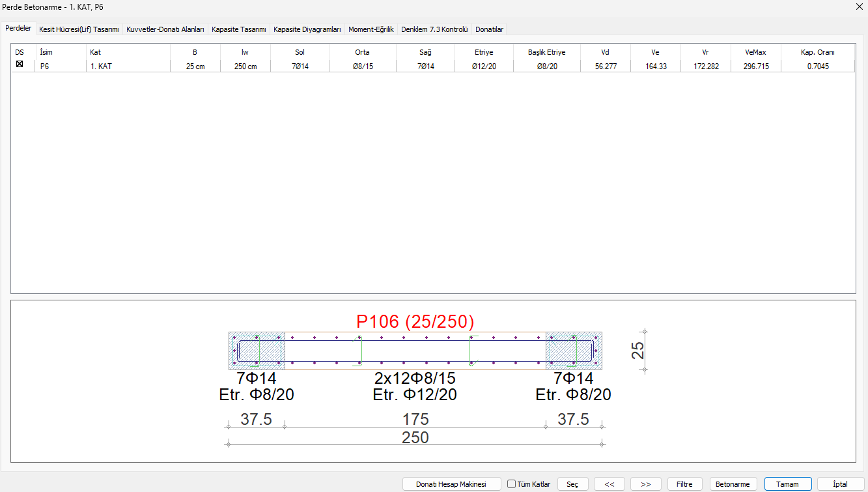
Task: Open the Filtre button
Action: pyautogui.click(x=684, y=484)
